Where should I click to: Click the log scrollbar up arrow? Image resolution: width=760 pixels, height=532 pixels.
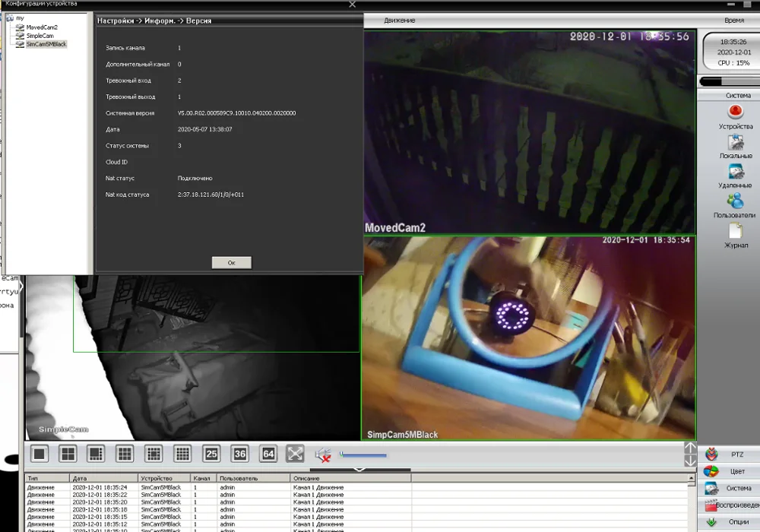tap(691, 478)
